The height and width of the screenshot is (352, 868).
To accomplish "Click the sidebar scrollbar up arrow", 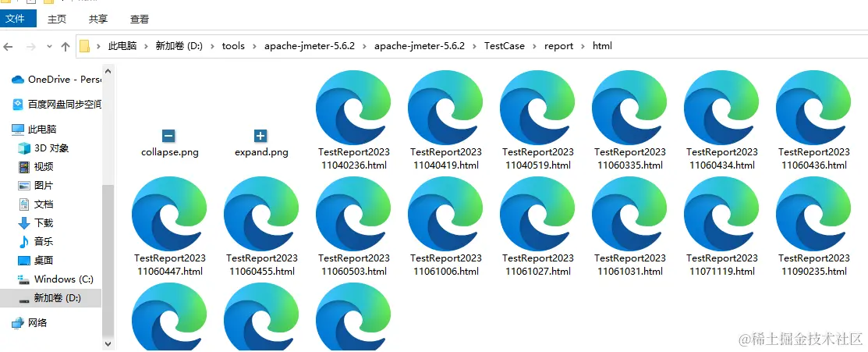I will [x=108, y=70].
